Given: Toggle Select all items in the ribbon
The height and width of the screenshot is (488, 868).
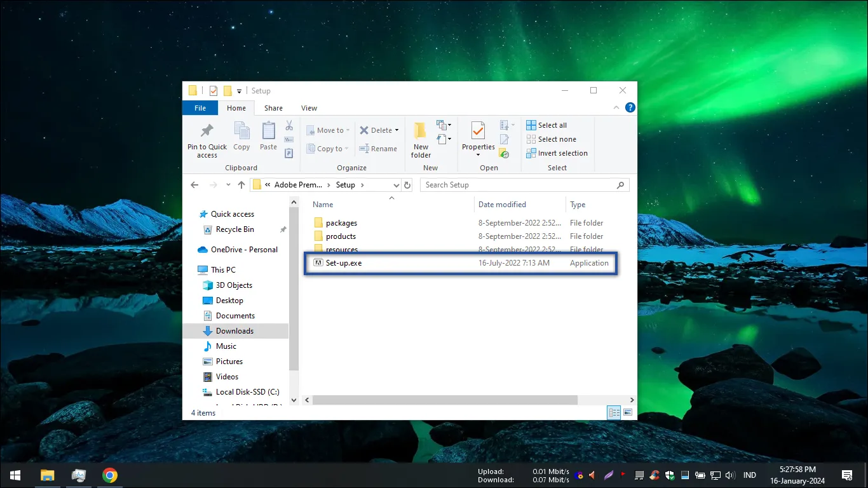Looking at the screenshot, I should point(547,125).
